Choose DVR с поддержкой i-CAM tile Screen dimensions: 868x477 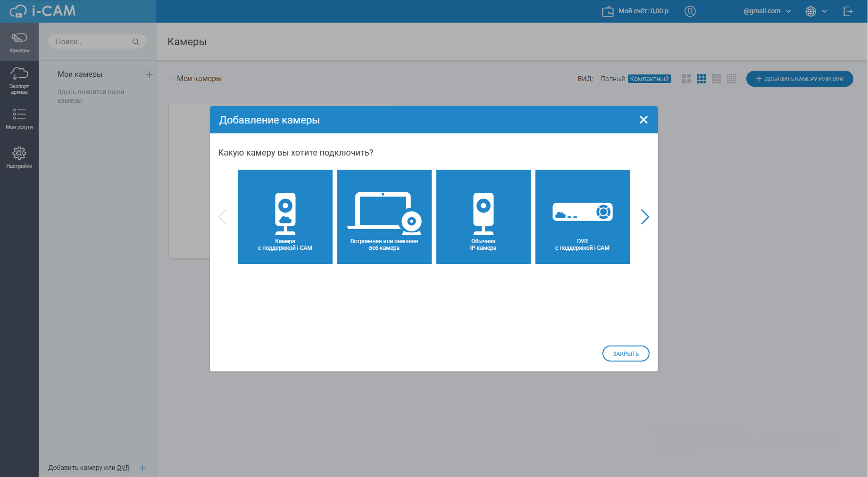coord(583,217)
